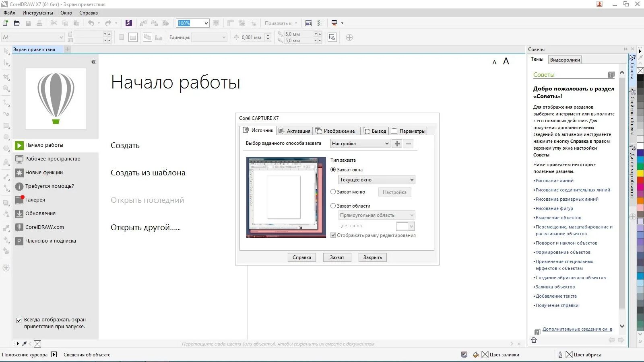The height and width of the screenshot is (362, 644).
Task: Switch to the Видеоролики tab
Action: pos(565,60)
